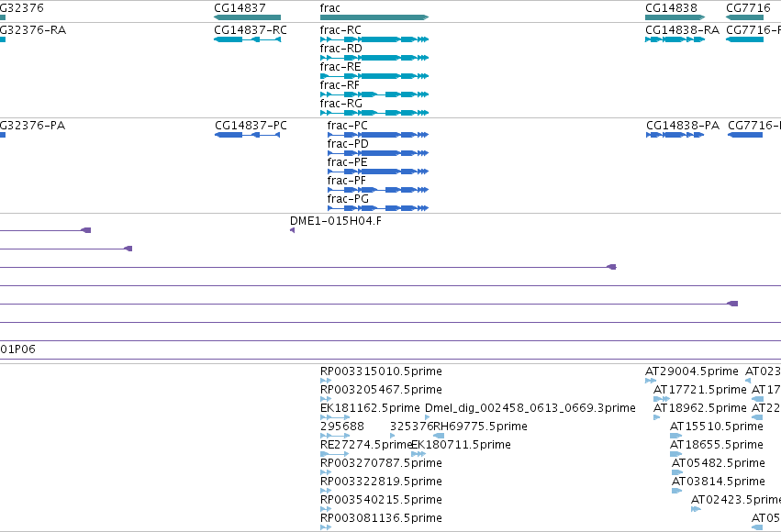The width and height of the screenshot is (781, 532).
Task: Click the frac-PF CDS label
Action: (x=346, y=180)
